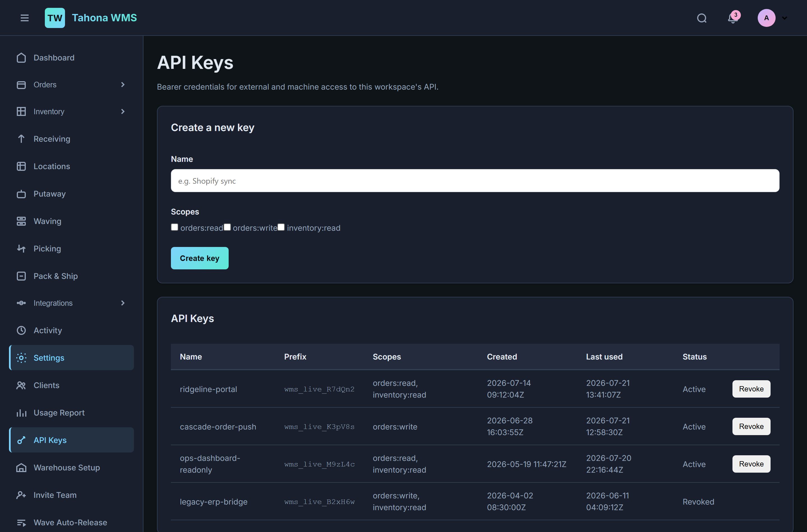
Task: Click the Receiving arrow icon
Action: pyautogui.click(x=21, y=139)
